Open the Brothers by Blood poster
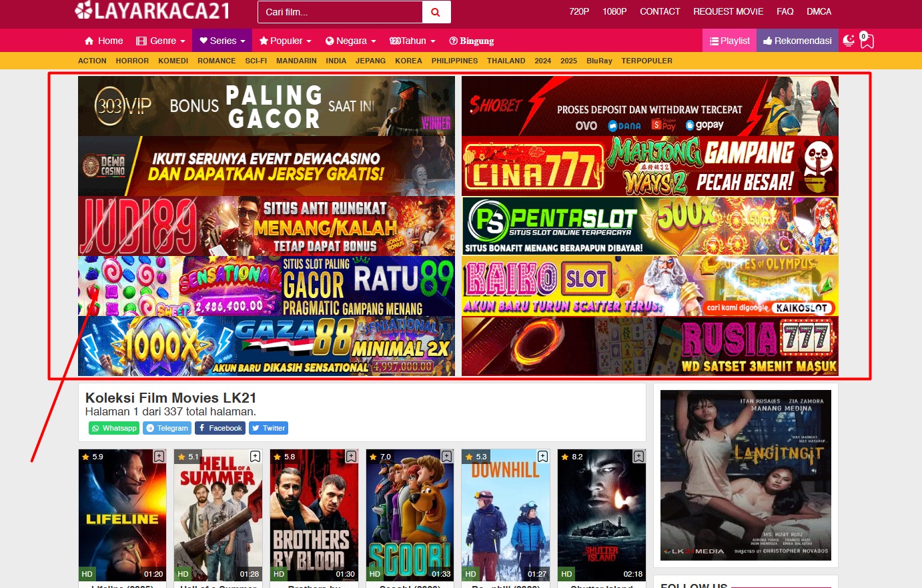The image size is (922, 588). tap(314, 515)
